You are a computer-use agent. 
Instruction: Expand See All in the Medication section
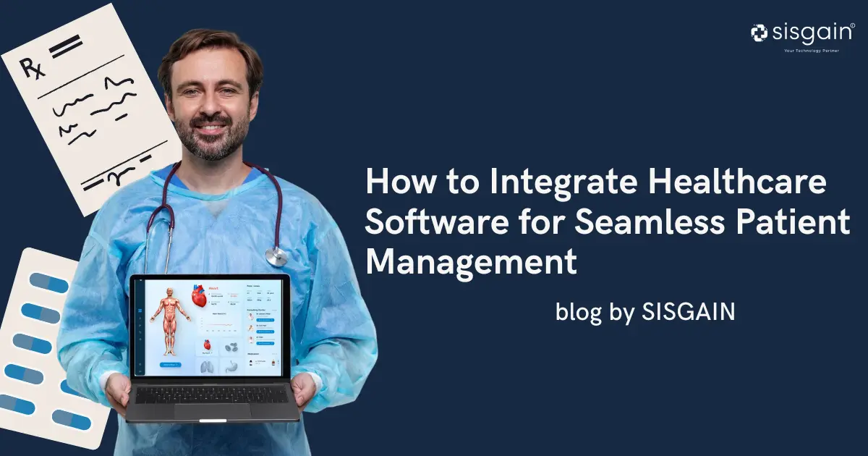coord(273,354)
